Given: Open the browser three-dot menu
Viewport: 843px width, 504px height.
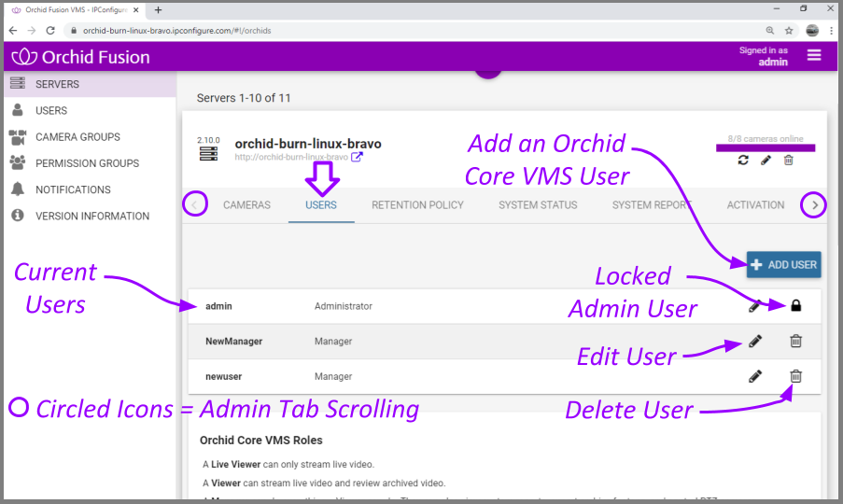Looking at the screenshot, I should pyautogui.click(x=831, y=31).
